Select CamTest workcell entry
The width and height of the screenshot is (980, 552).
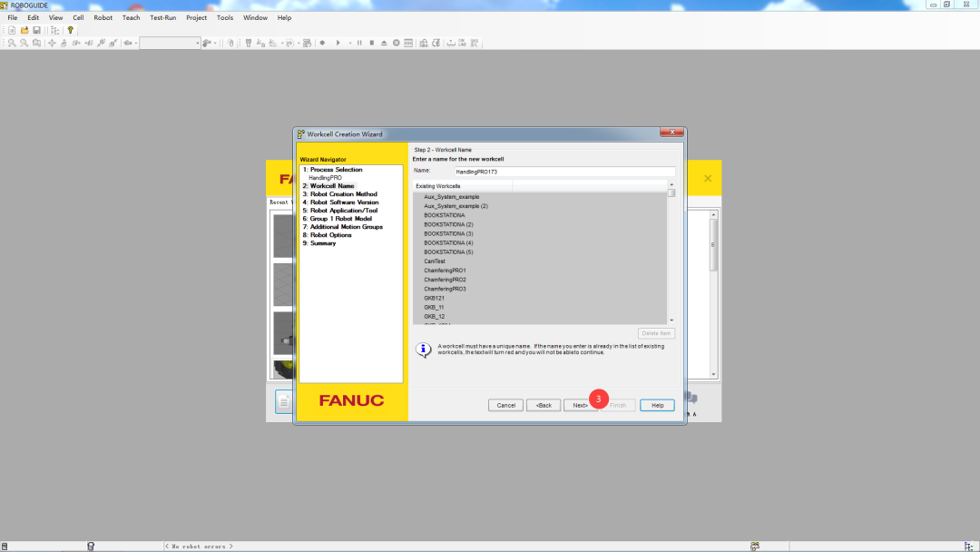[x=435, y=261]
